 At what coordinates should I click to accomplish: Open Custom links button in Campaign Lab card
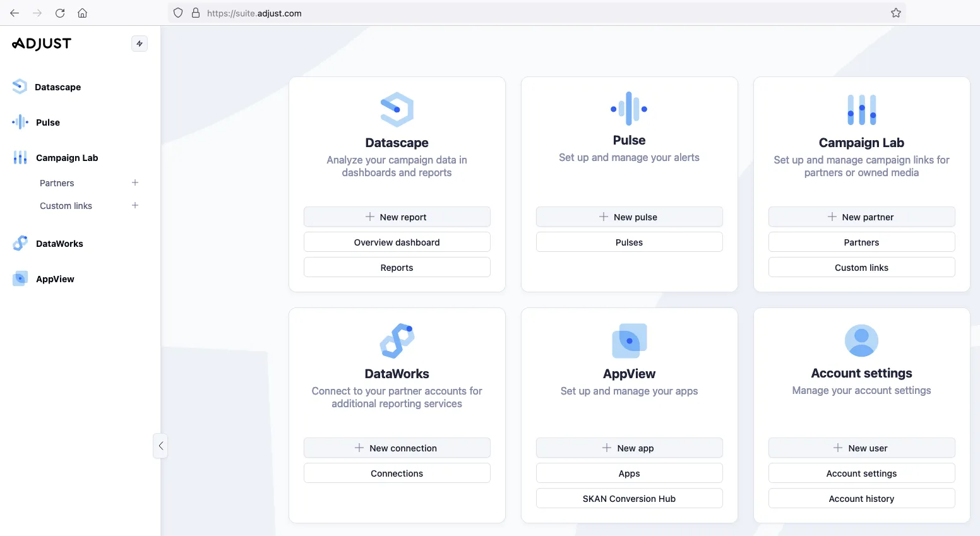861,267
